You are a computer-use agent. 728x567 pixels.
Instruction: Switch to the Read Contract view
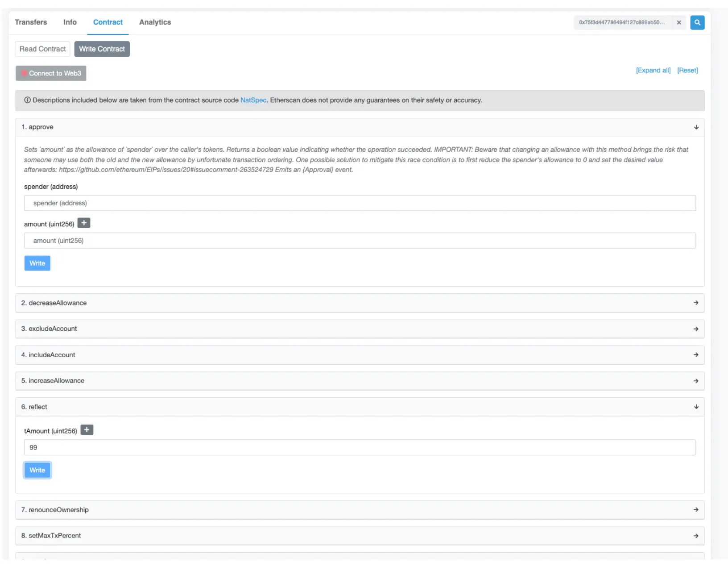42,49
